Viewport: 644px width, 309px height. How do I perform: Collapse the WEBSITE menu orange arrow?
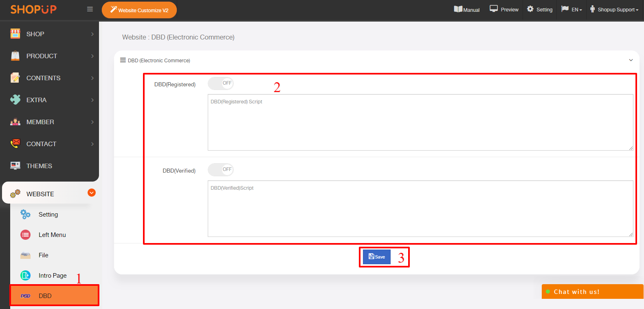click(x=92, y=193)
